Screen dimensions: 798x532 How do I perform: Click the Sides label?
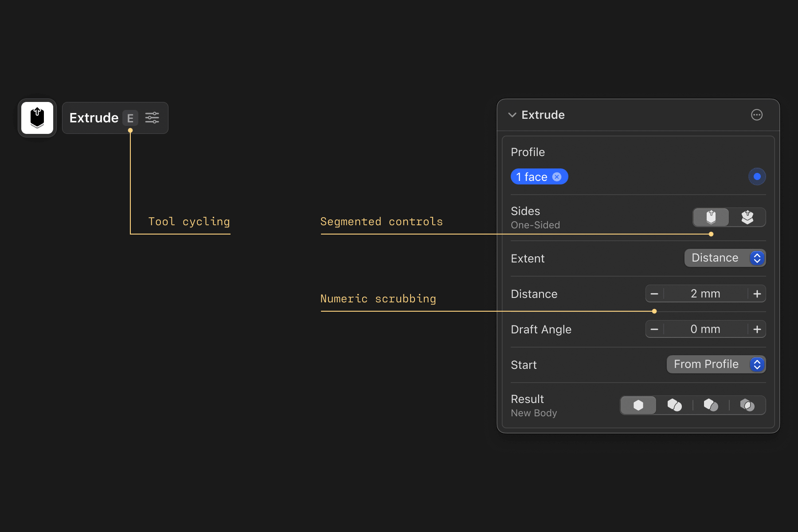[x=525, y=211]
